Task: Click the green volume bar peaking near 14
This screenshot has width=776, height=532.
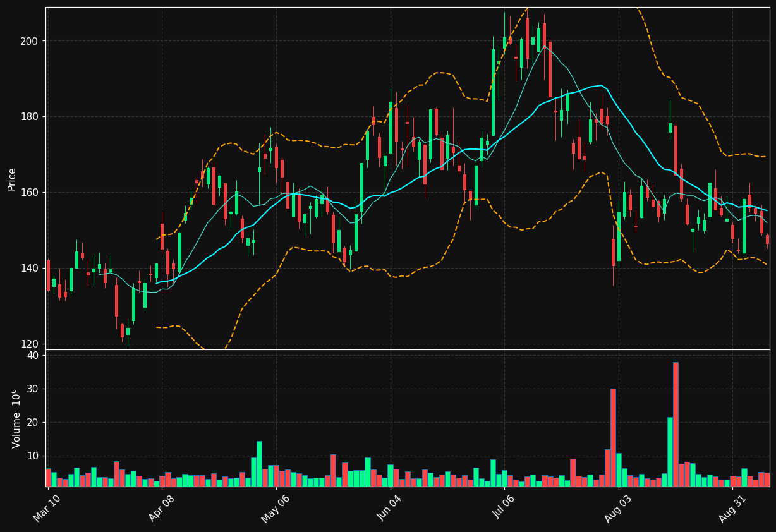Action: click(x=259, y=464)
